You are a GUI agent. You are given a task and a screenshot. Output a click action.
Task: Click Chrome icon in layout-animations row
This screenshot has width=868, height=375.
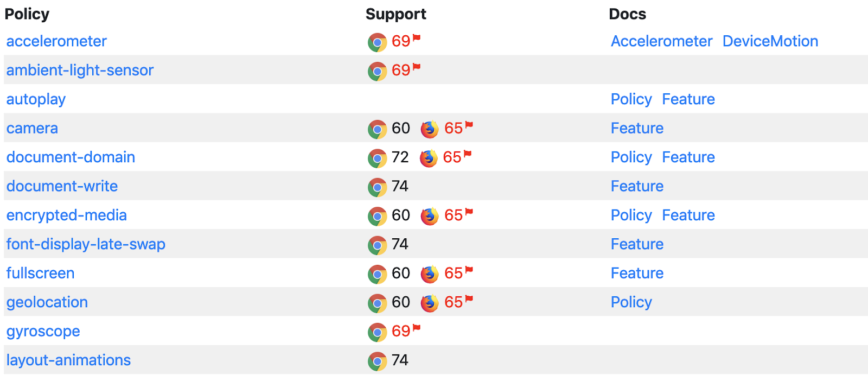click(x=377, y=361)
